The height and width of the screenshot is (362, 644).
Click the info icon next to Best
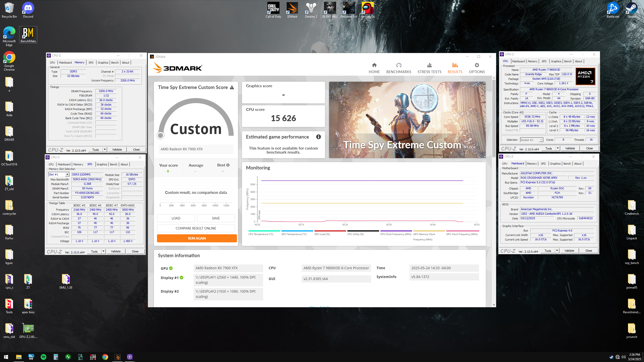(228, 165)
